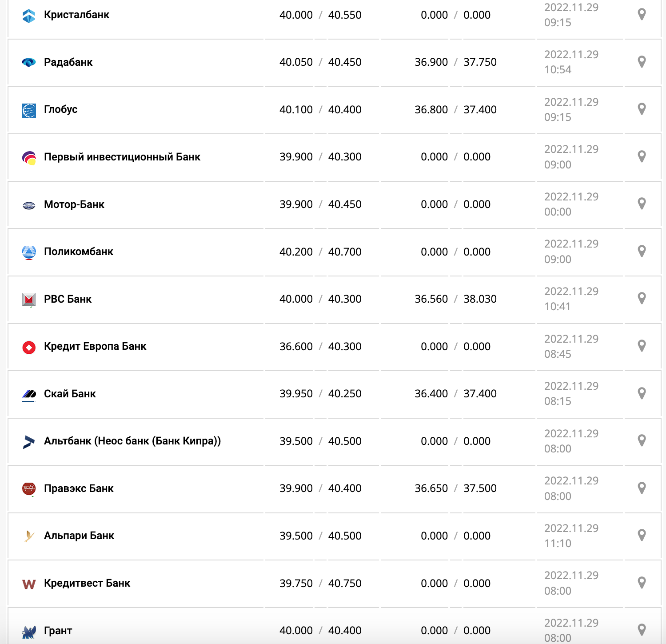Click the Кредитвест Банк W logo

pos(29,584)
